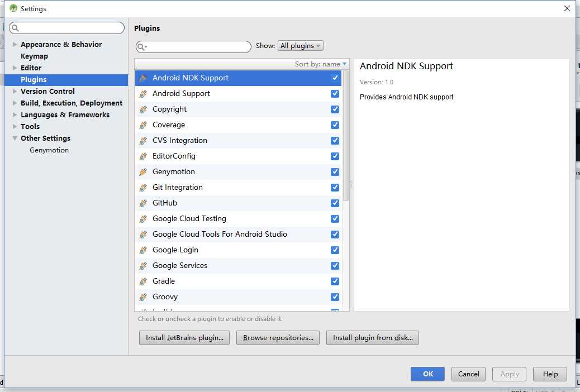Confirm settings with OK button

coord(427,374)
